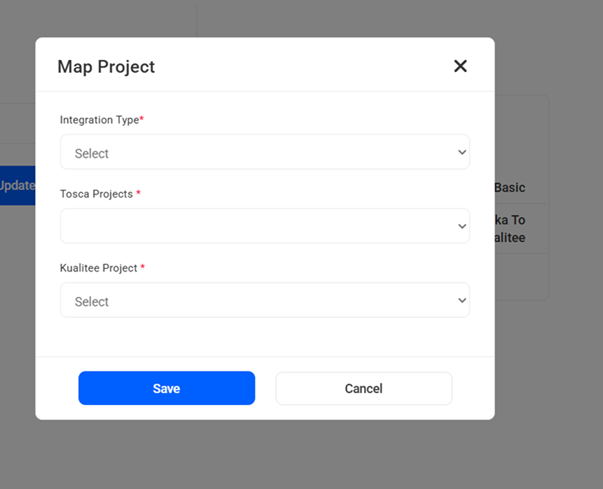603x489 pixels.
Task: Open the Integration Type dropdown
Action: pos(264,153)
